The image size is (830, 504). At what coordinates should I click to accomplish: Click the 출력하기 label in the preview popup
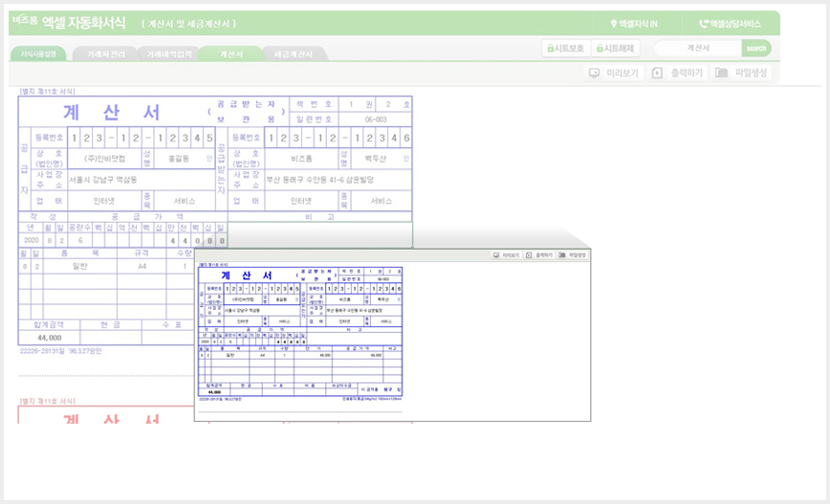[x=544, y=255]
